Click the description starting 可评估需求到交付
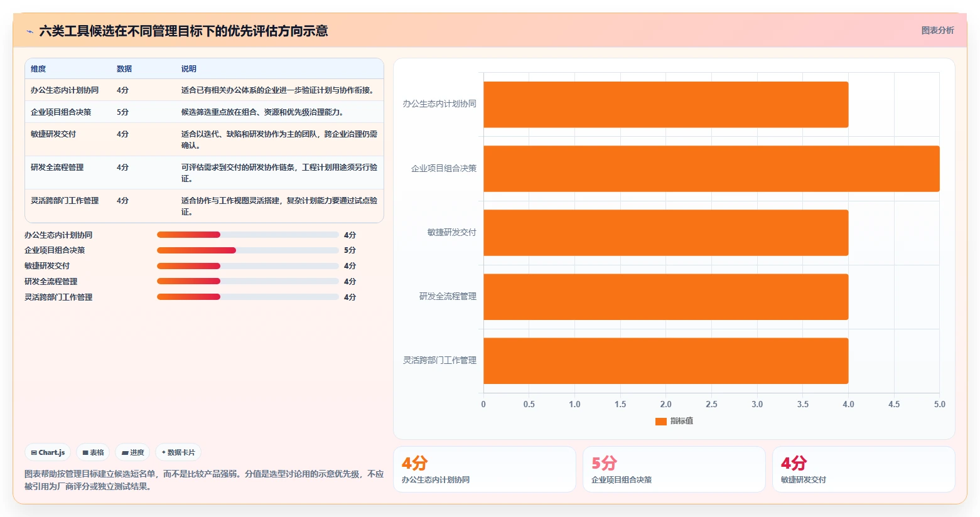980x517 pixels. point(279,173)
